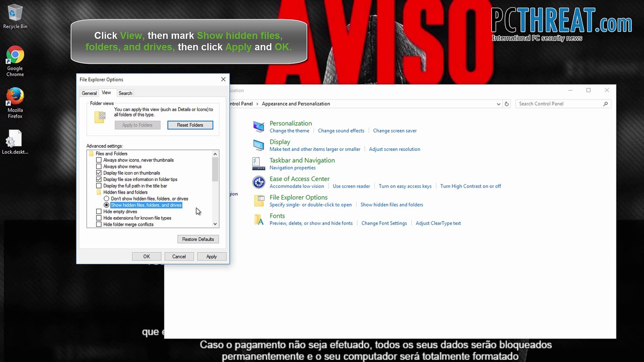Check Display the full path in title bar
644x362 pixels.
pos(99,186)
